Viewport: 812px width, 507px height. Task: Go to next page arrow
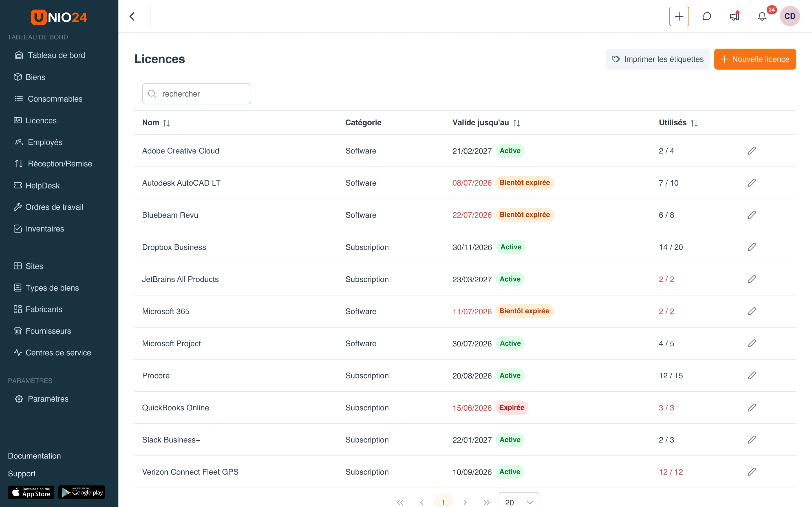pos(465,502)
